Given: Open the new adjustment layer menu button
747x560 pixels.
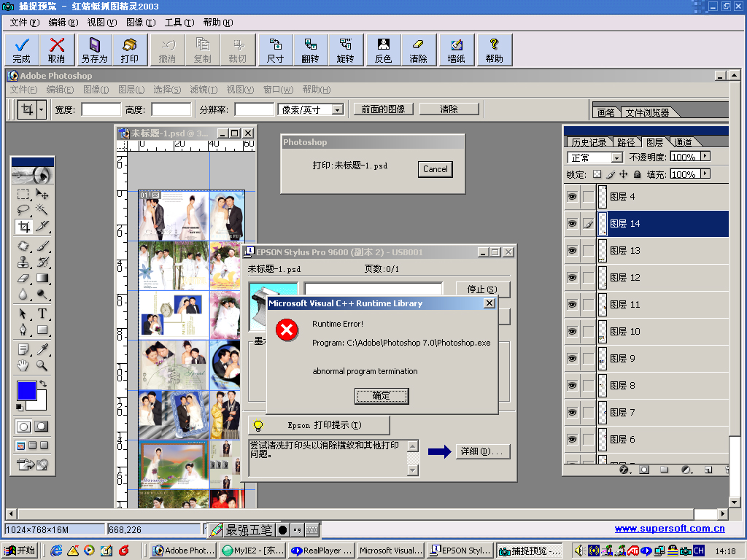Looking at the screenshot, I should 686,470.
